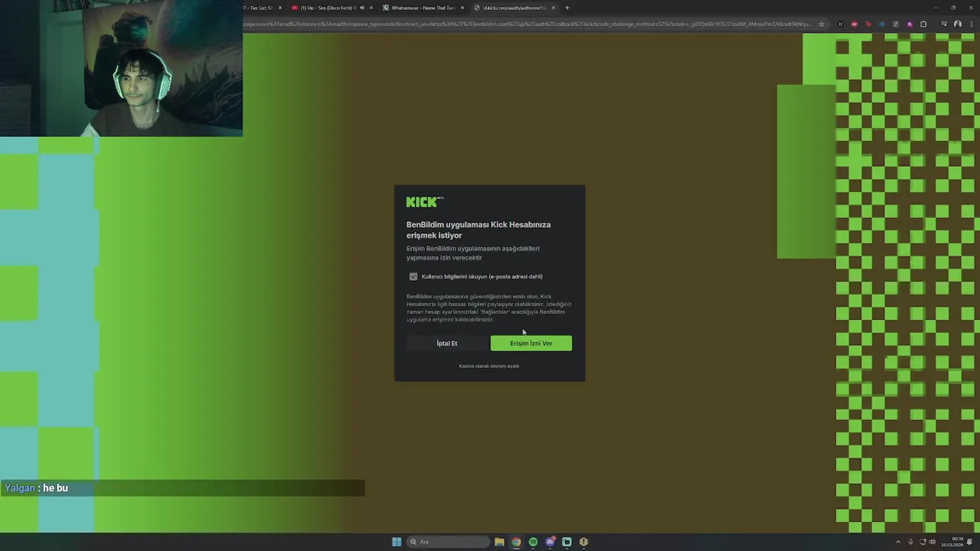This screenshot has height=551, width=980.
Task: Open Chrome from the taskbar
Action: point(516,542)
